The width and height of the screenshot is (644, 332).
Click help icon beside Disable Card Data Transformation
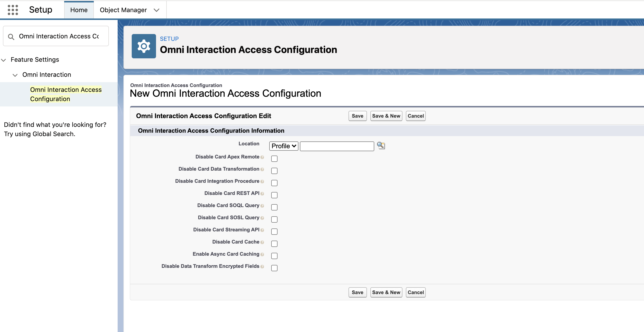coord(262,169)
